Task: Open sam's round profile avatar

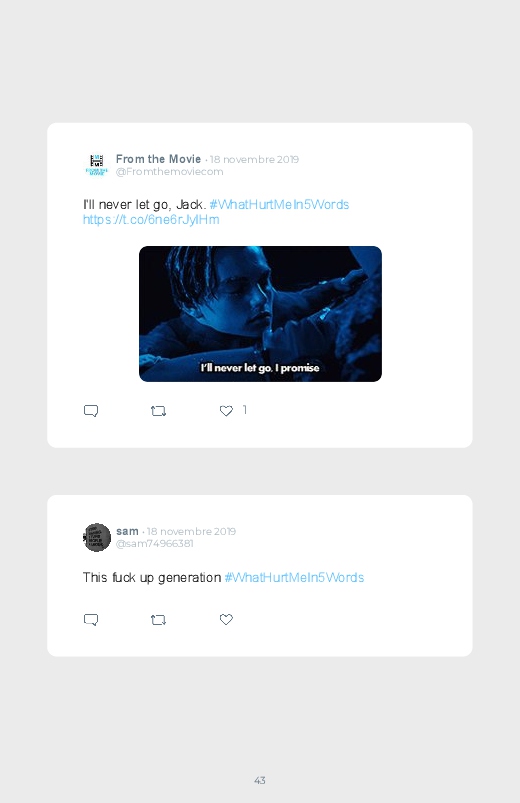Action: point(97,537)
